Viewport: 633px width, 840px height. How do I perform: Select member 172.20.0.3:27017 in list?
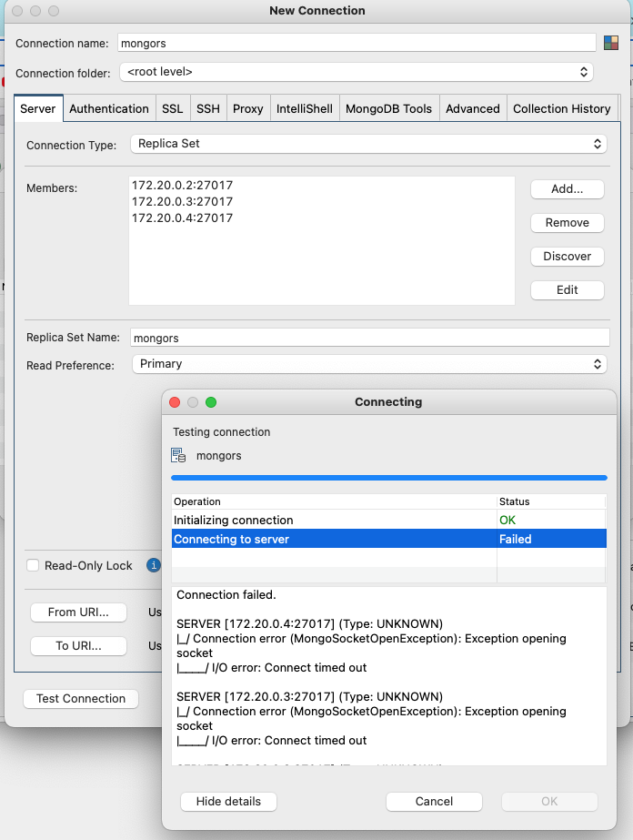[x=183, y=201]
